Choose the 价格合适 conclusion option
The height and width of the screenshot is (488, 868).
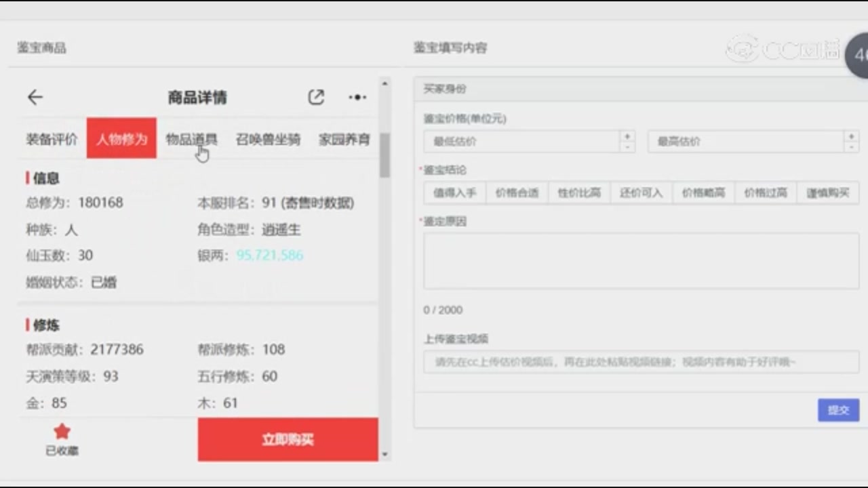[x=517, y=192]
